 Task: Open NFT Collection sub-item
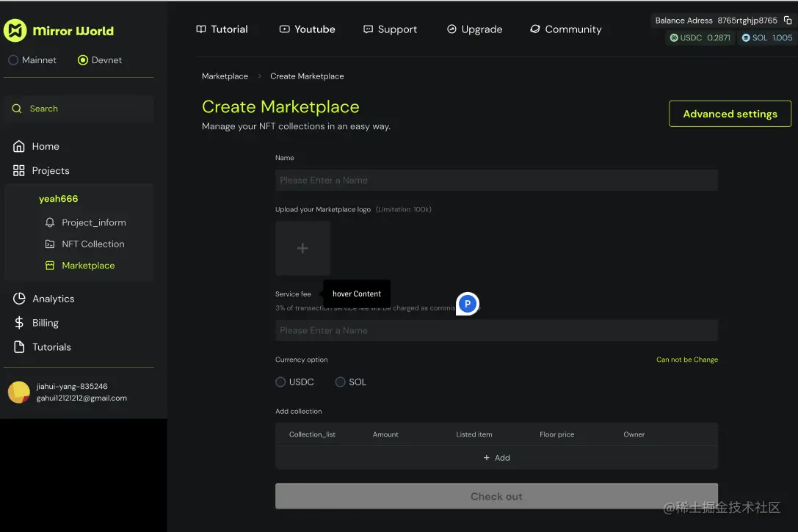pos(93,244)
